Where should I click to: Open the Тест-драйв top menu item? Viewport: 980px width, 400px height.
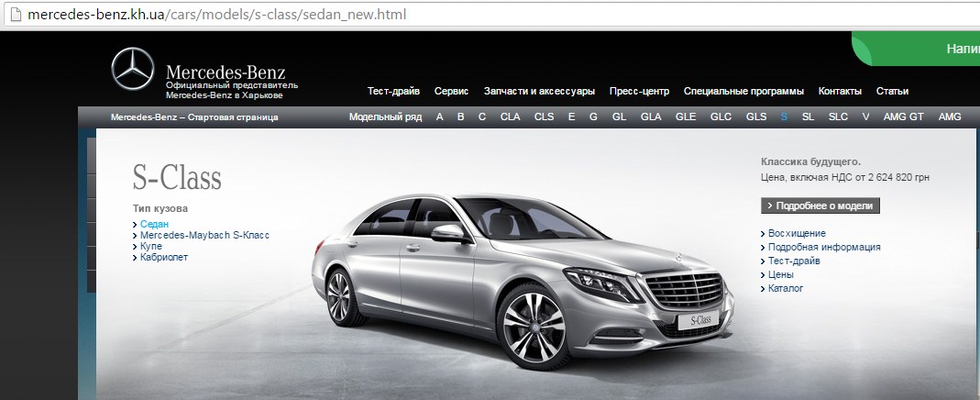393,91
